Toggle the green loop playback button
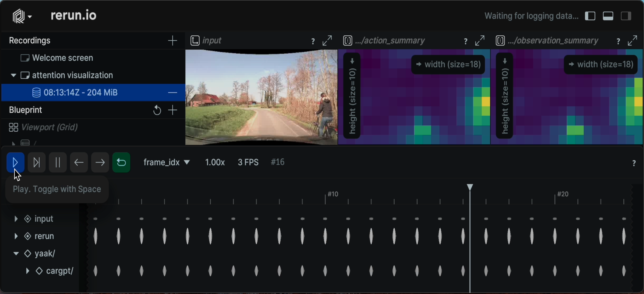This screenshot has width=644, height=294. (121, 162)
